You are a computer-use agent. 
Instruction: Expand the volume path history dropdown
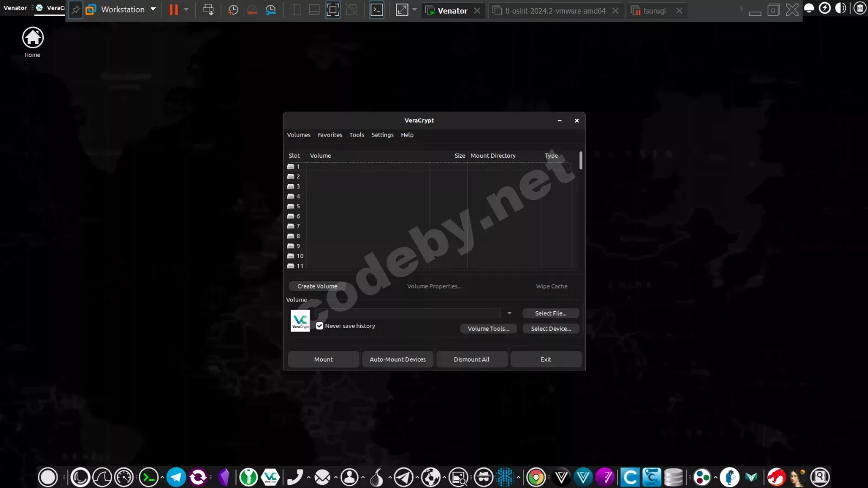[x=509, y=313]
